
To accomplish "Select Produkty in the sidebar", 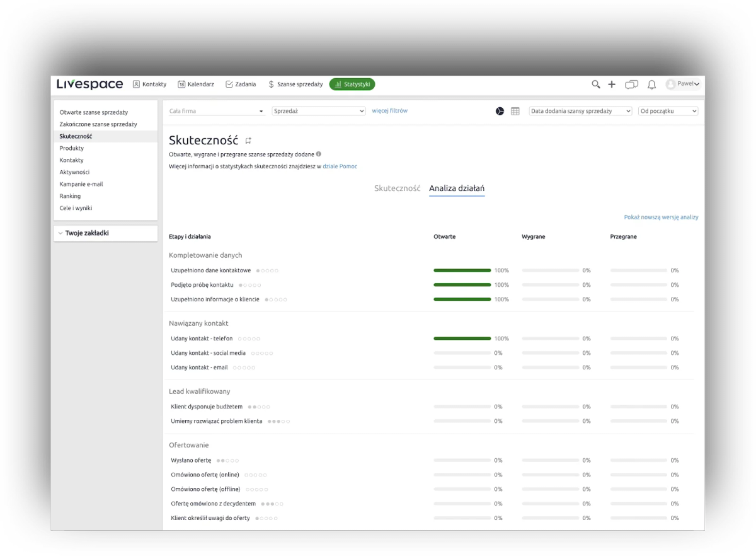I will [72, 148].
